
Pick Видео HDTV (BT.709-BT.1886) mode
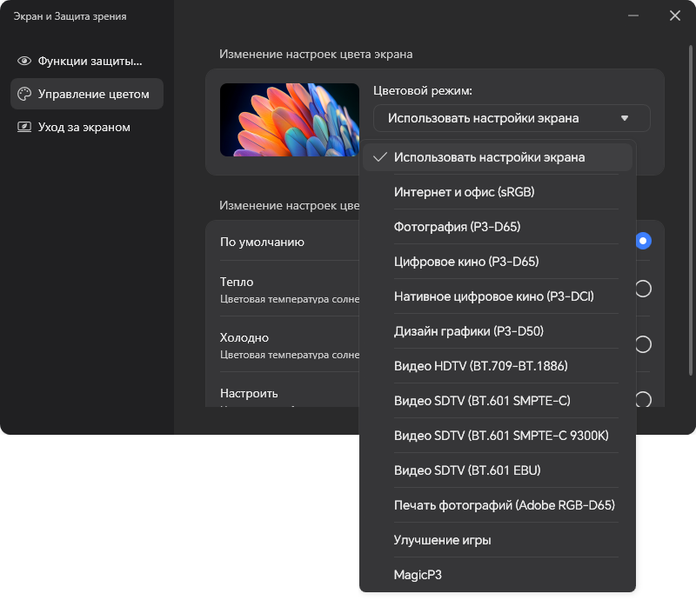pos(481,366)
